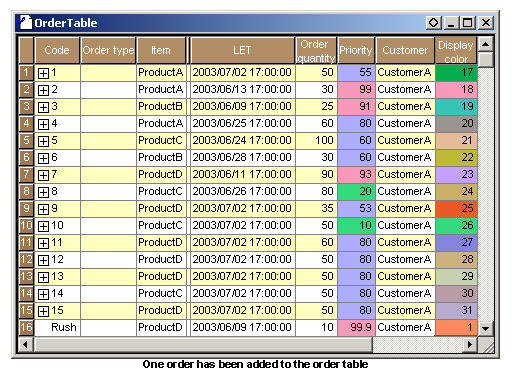Expand order code 2 row
Viewport: 515px width, 380px height.
pos(43,90)
